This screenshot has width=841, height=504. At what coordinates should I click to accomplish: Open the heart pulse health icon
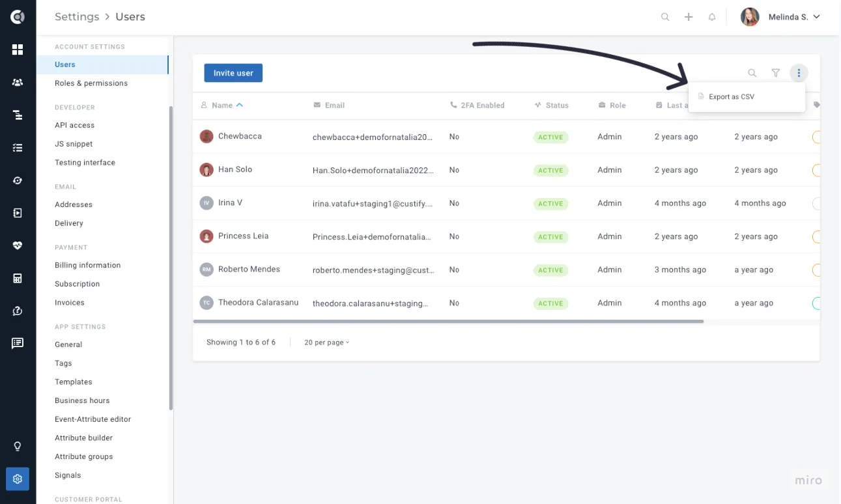pos(18,245)
